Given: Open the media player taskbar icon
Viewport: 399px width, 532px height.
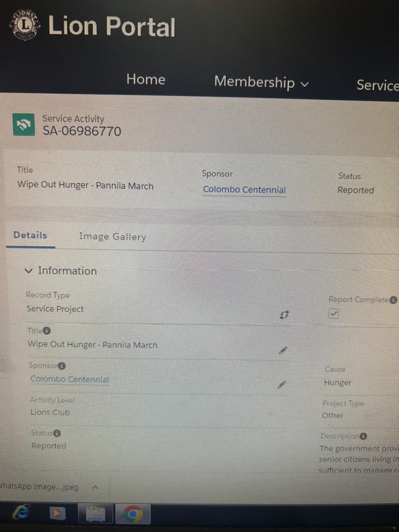Looking at the screenshot, I should click(57, 513).
